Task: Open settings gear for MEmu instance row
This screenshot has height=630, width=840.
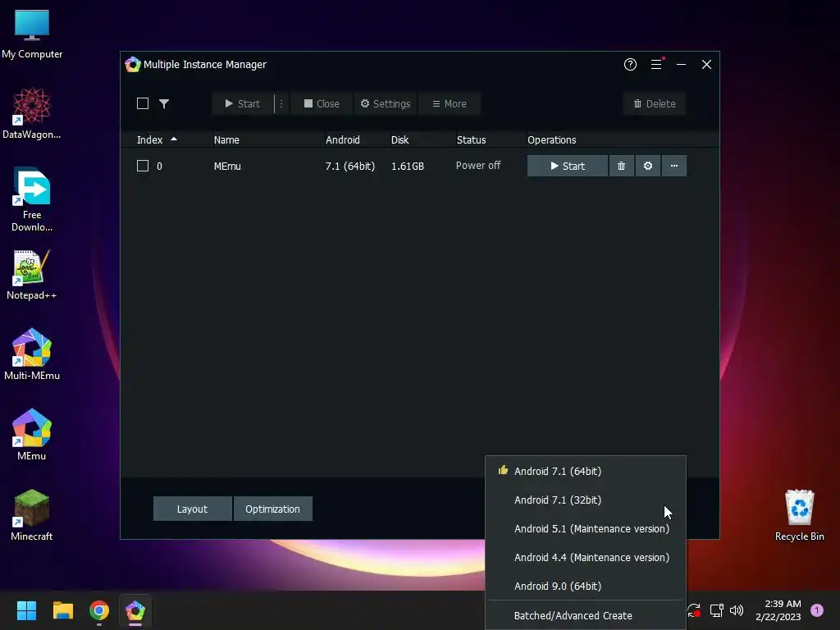Action: pyautogui.click(x=648, y=166)
